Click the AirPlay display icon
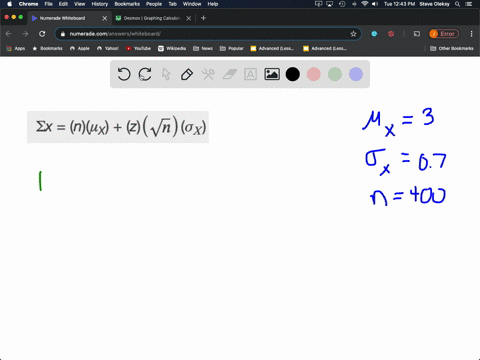 330,4
